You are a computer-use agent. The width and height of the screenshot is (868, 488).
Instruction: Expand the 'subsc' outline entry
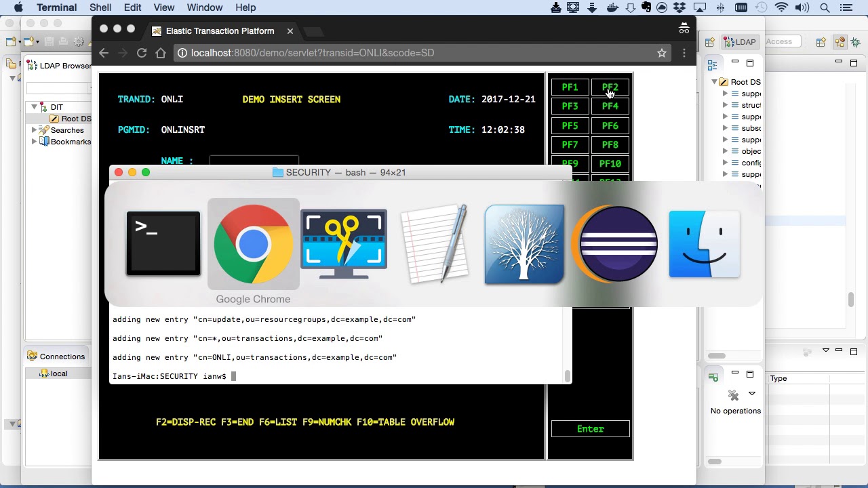point(725,128)
